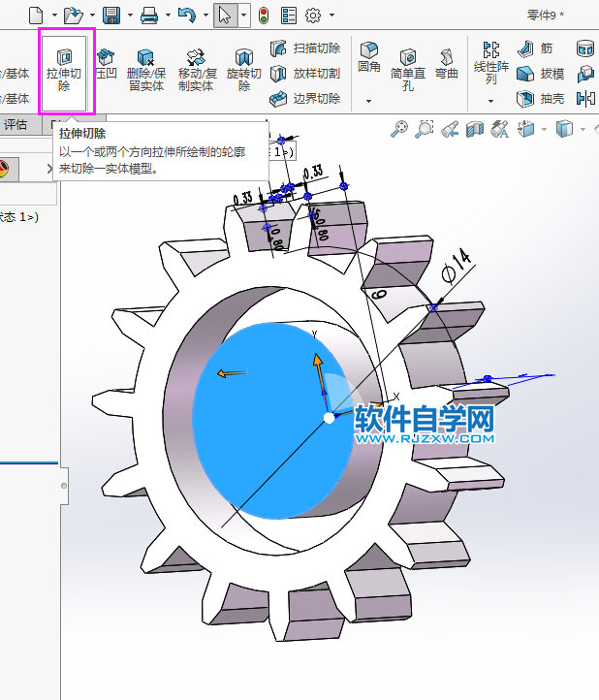This screenshot has width=599, height=700.
Task: Click the Zoom to Area magnifier icon
Action: click(424, 129)
